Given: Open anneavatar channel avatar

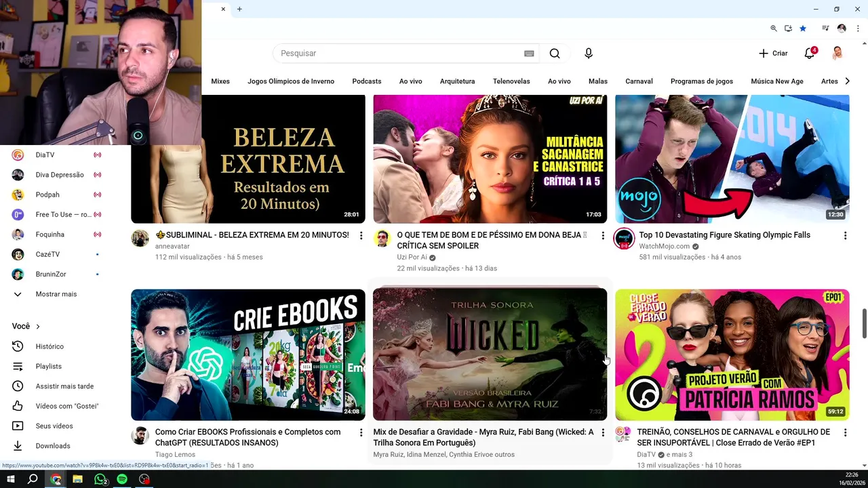Looking at the screenshot, I should coord(140,239).
